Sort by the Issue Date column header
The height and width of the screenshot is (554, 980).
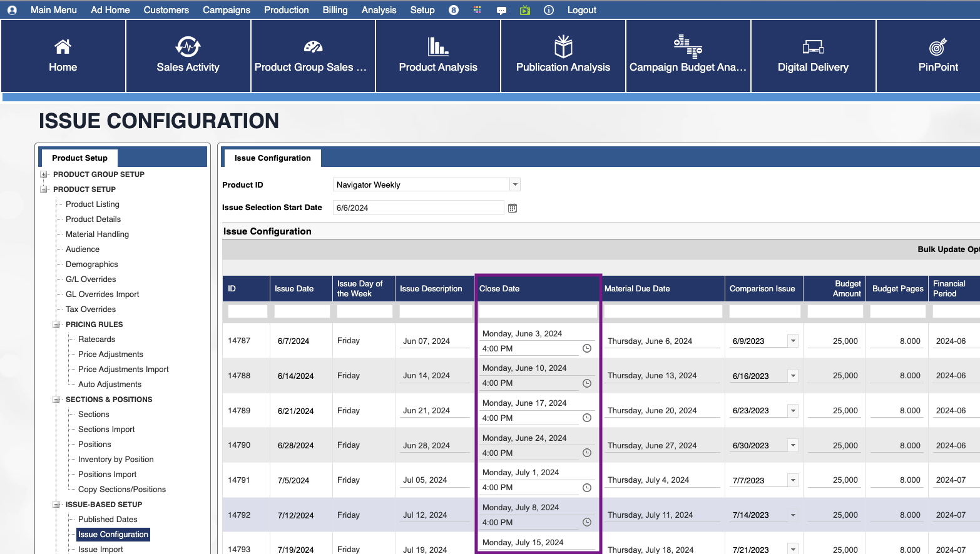[294, 289]
